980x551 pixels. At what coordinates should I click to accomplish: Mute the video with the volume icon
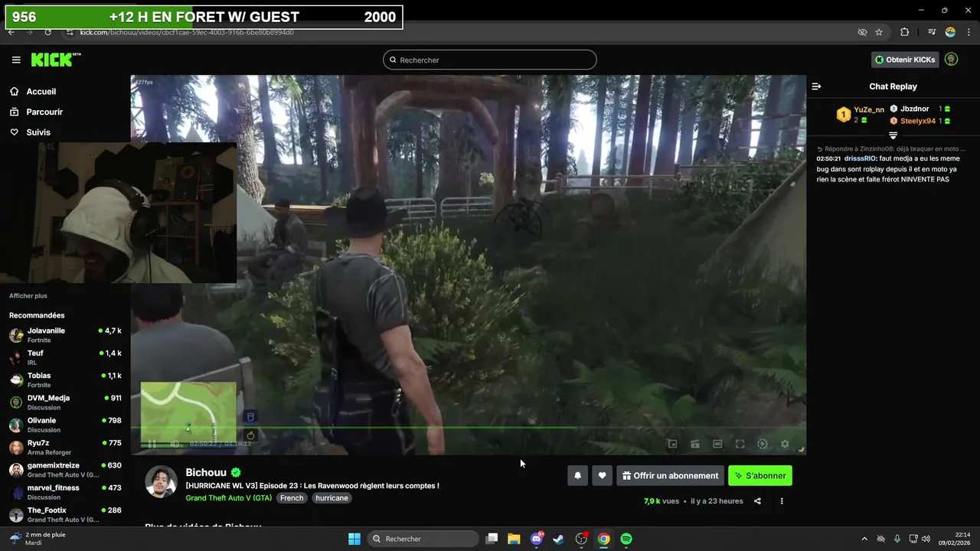175,443
